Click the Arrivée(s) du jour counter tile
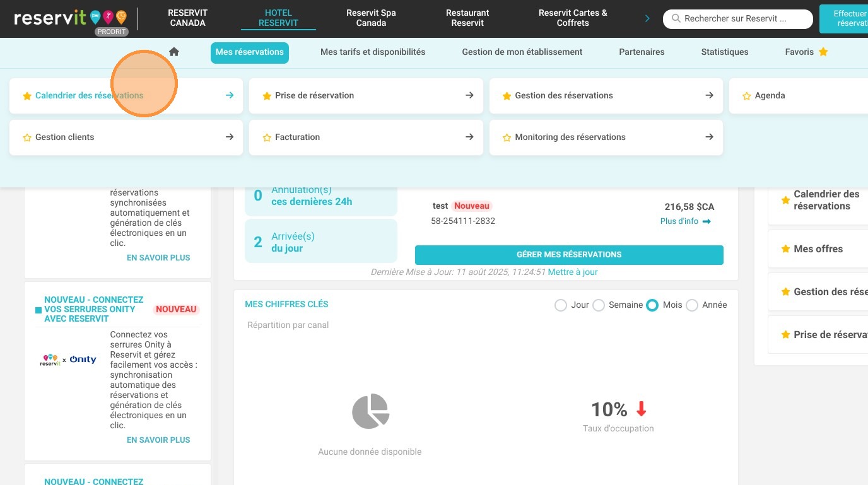The width and height of the screenshot is (868, 485). pos(321,242)
